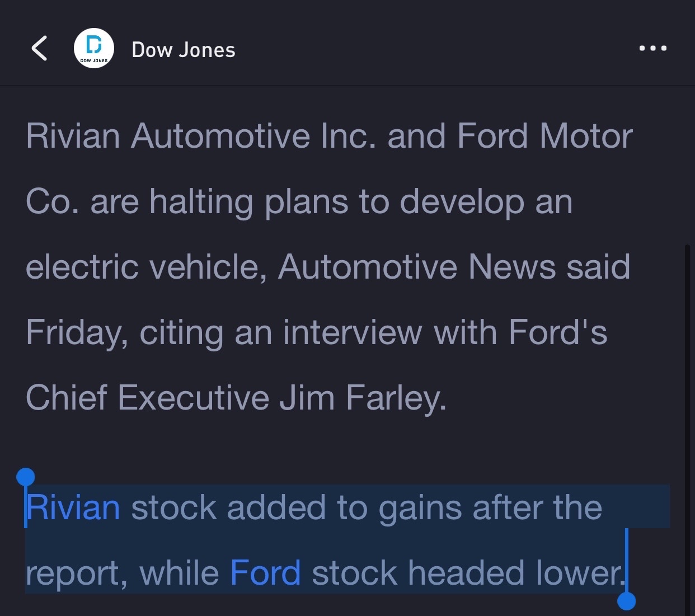Open the Dow Jones source title
The height and width of the screenshot is (616, 695).
pyautogui.click(x=184, y=50)
